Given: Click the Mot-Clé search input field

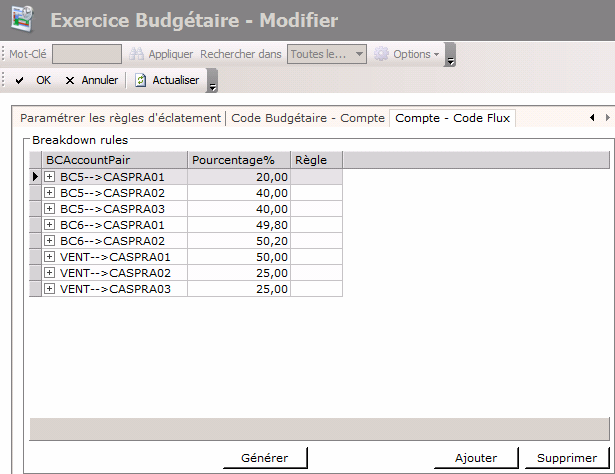Looking at the screenshot, I should coord(86,54).
